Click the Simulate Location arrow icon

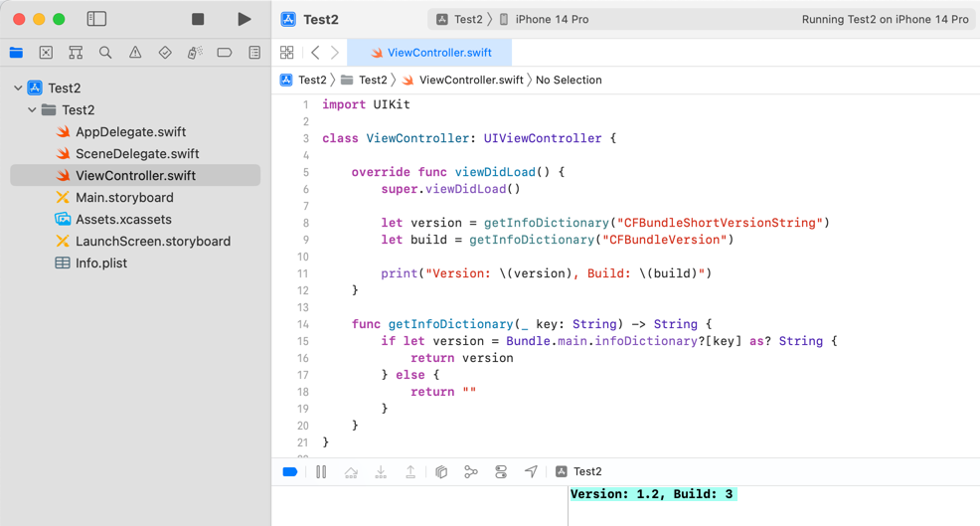pos(531,472)
